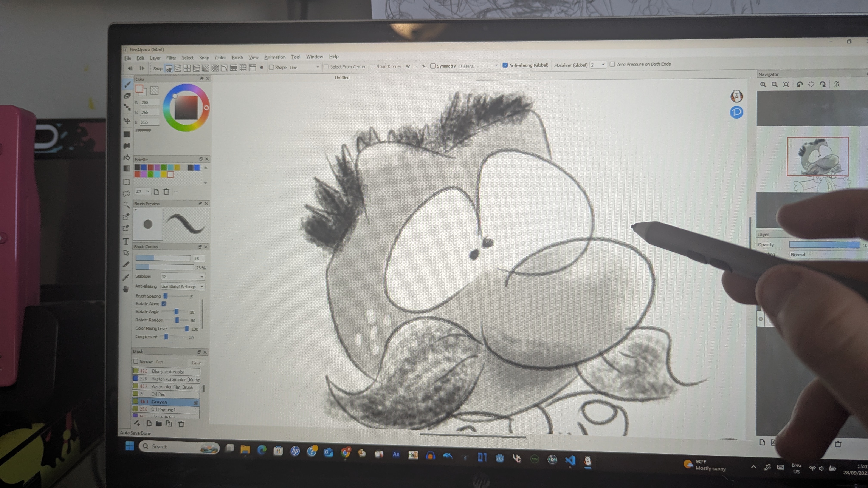Viewport: 868px width, 488px height.
Task: Click the Clear button in Brush panel
Action: 196,363
